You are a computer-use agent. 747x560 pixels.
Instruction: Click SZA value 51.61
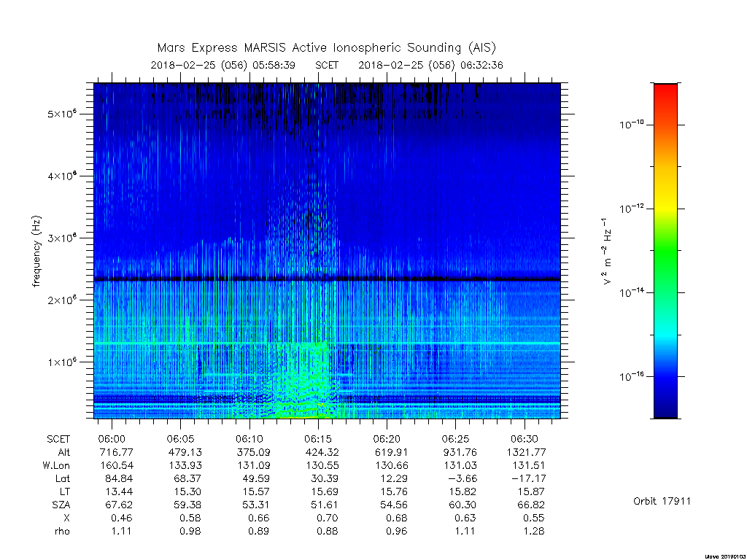pyautogui.click(x=325, y=505)
